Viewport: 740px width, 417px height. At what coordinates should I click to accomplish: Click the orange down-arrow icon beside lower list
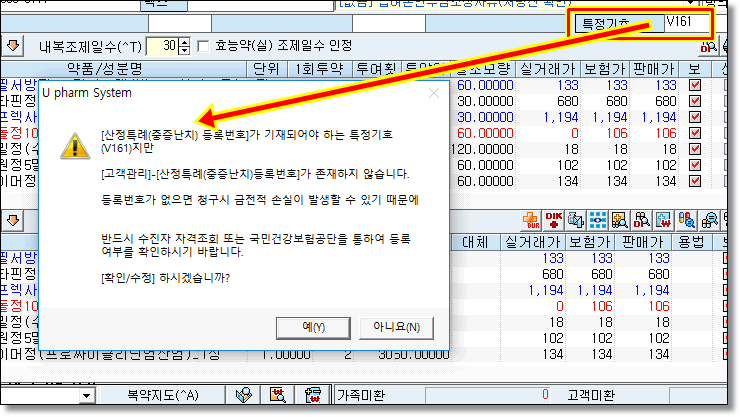[x=13, y=218]
